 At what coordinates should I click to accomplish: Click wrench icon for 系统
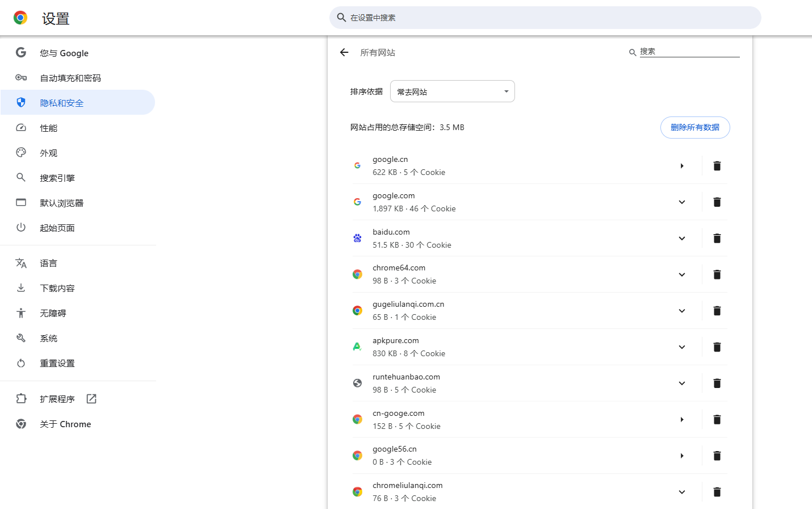click(21, 338)
